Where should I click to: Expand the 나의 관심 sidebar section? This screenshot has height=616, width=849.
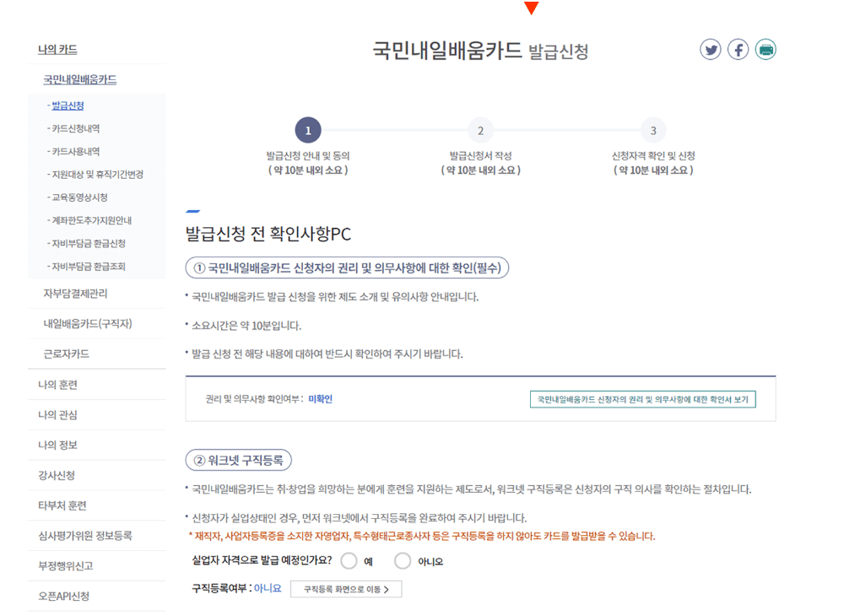pyautogui.click(x=56, y=414)
